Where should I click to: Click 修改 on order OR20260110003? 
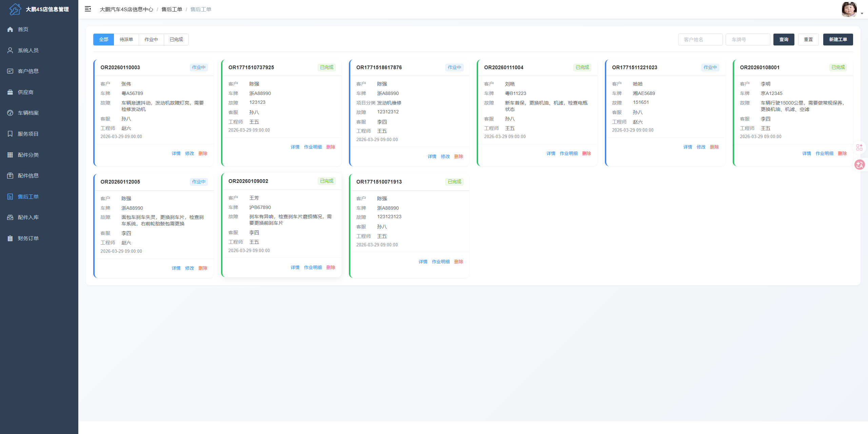pos(190,154)
